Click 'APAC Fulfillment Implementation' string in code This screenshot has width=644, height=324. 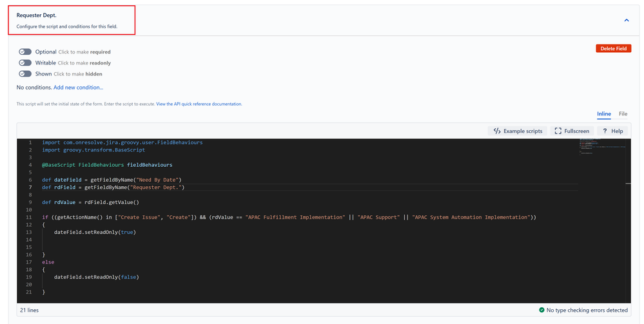click(x=295, y=217)
